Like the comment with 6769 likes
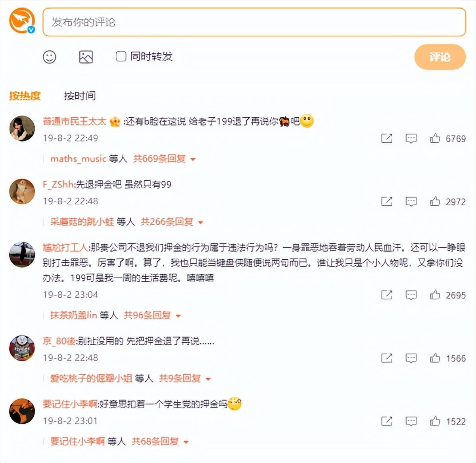Screen dimensions: 476x463 [435, 138]
